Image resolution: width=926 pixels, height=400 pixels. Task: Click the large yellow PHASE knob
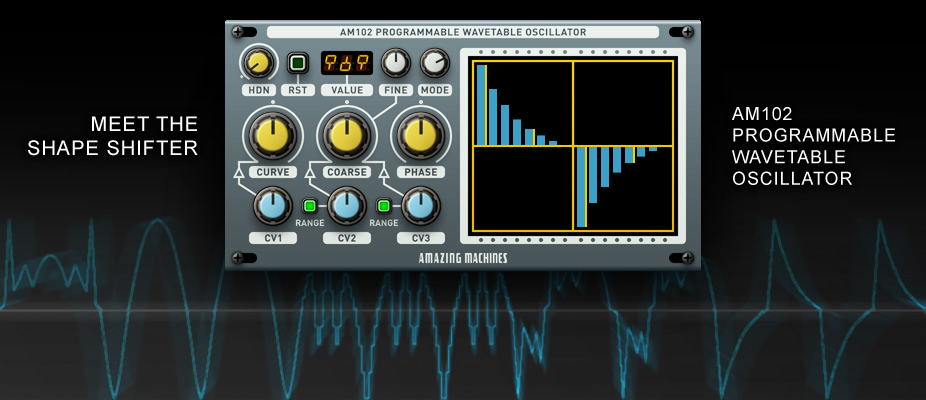(420, 135)
